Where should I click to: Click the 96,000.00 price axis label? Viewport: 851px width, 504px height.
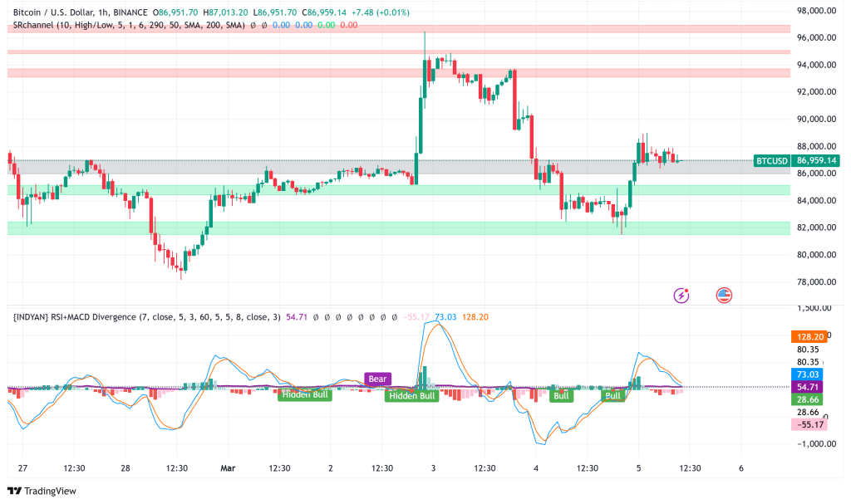point(816,37)
